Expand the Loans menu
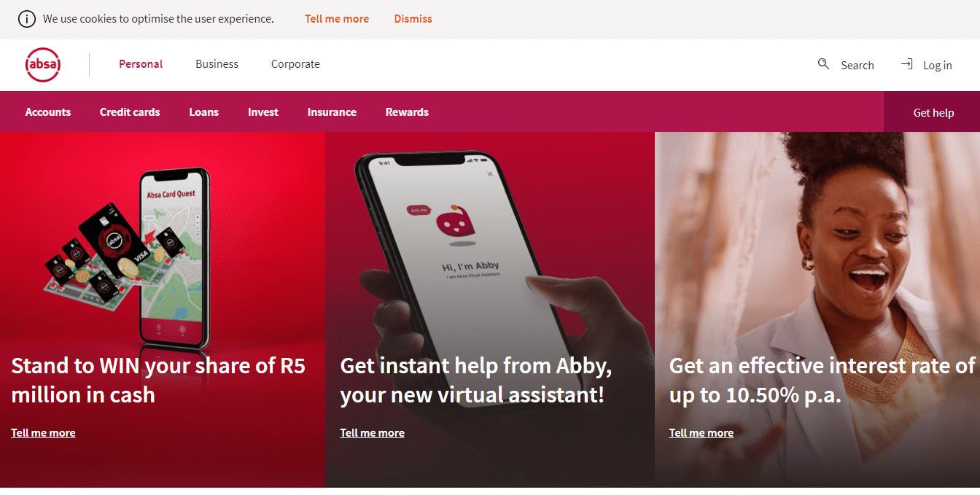The image size is (980, 495). pyautogui.click(x=204, y=112)
